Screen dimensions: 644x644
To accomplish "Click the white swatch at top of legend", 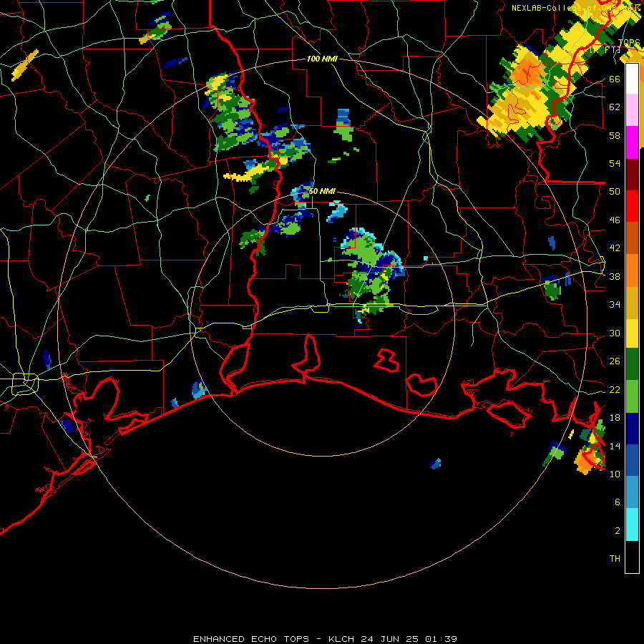I will point(632,79).
